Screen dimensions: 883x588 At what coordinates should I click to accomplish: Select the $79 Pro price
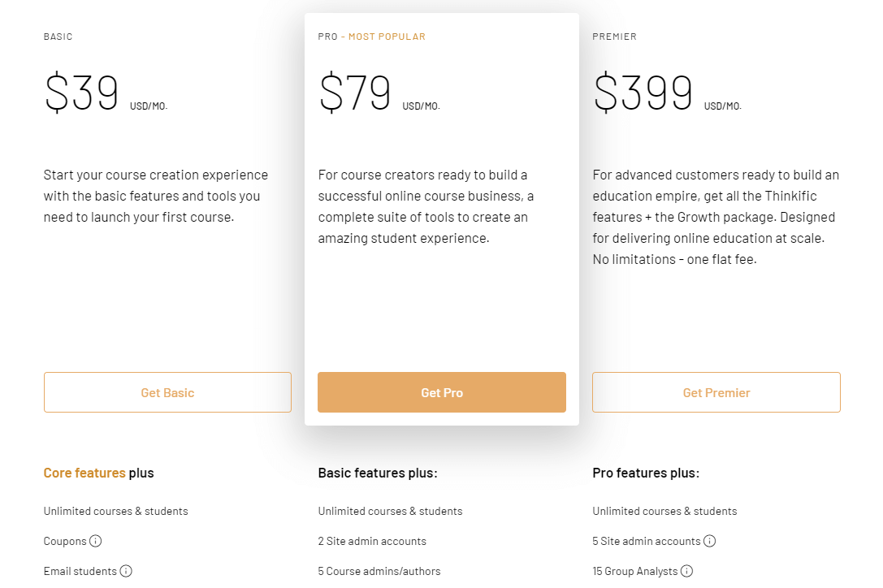coord(356,93)
